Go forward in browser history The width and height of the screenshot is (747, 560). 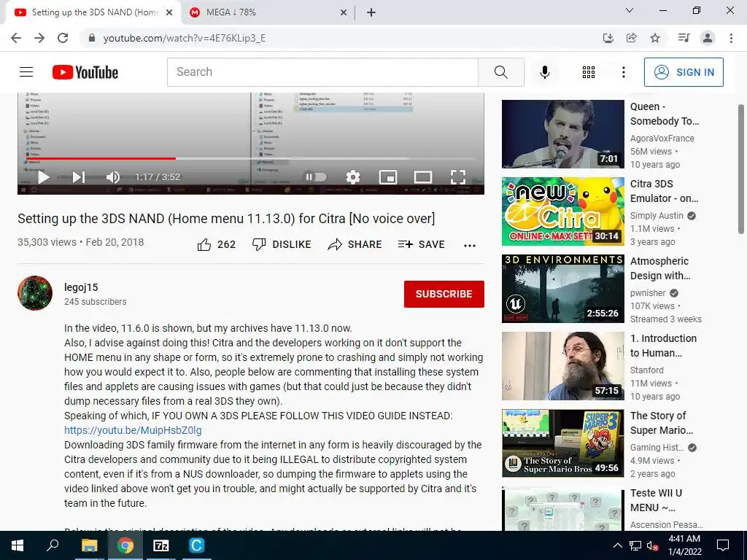[39, 38]
